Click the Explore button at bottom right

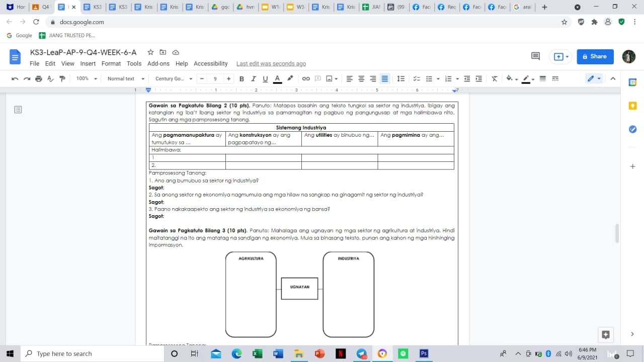(606, 334)
